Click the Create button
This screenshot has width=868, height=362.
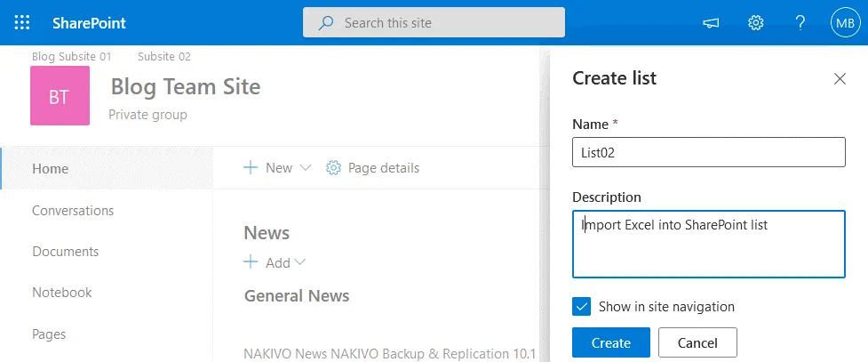[611, 342]
